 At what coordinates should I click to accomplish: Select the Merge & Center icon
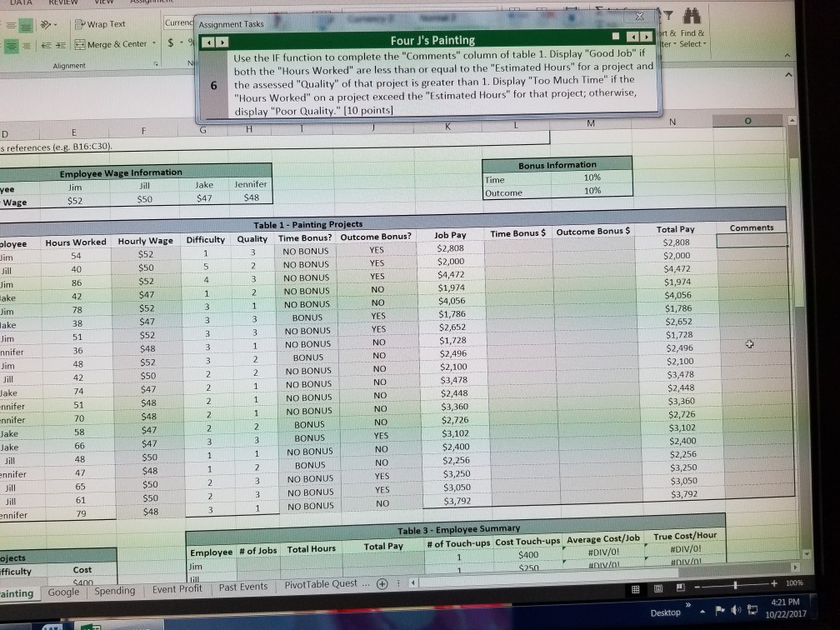pos(81,44)
